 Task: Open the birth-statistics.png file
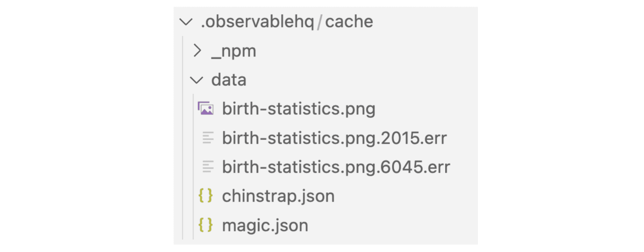pyautogui.click(x=299, y=109)
